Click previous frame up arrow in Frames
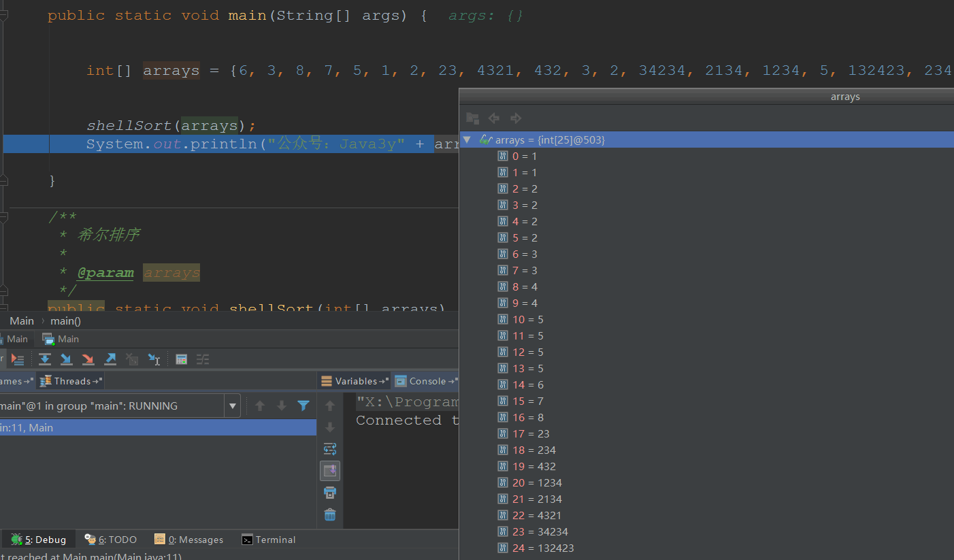Screen dimensions: 954x560 (260, 406)
